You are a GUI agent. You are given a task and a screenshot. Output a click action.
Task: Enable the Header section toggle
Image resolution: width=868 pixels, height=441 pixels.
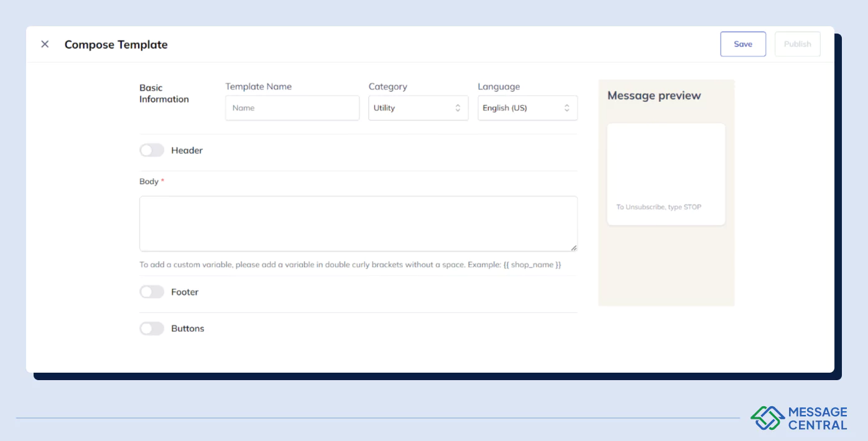click(152, 150)
